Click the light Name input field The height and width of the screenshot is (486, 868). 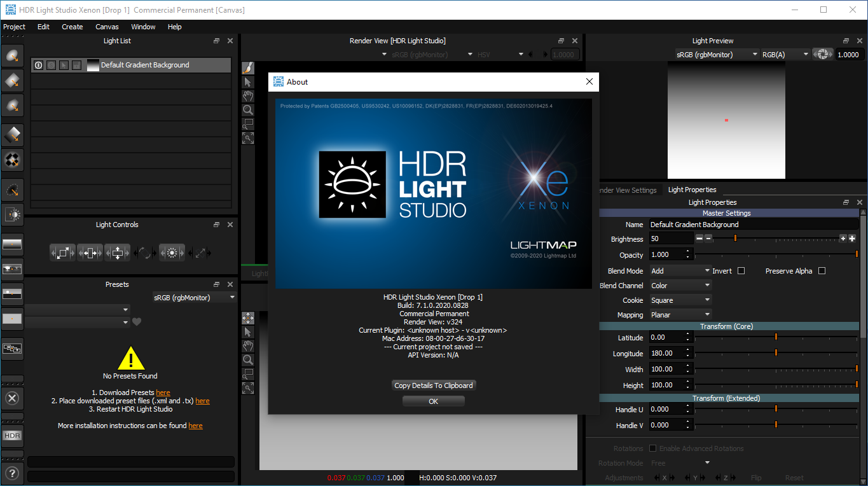(x=754, y=225)
